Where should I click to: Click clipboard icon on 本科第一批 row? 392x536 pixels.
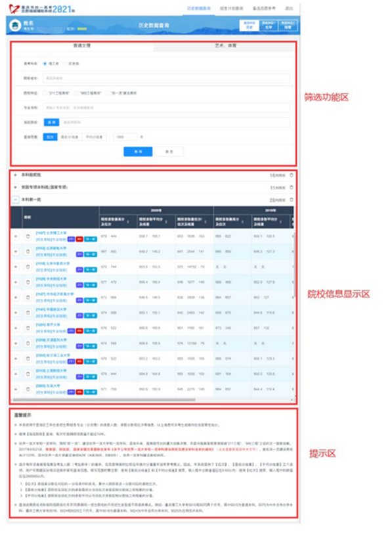pyautogui.click(x=291, y=200)
